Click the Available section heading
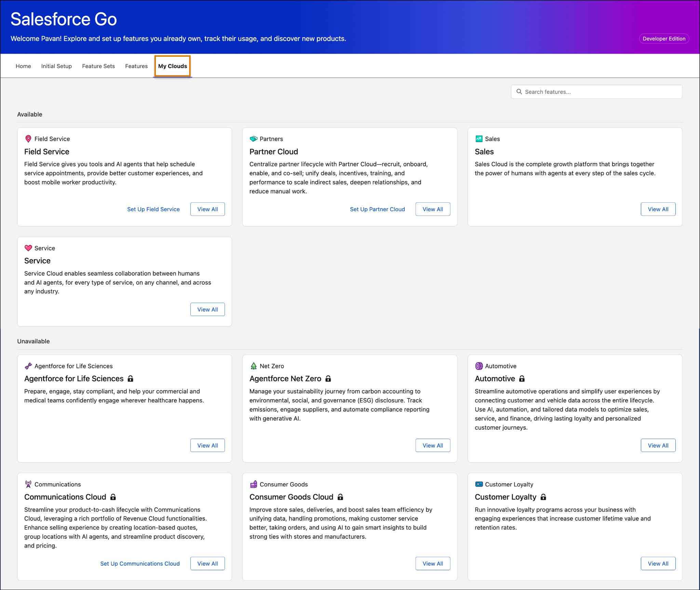 click(x=30, y=114)
